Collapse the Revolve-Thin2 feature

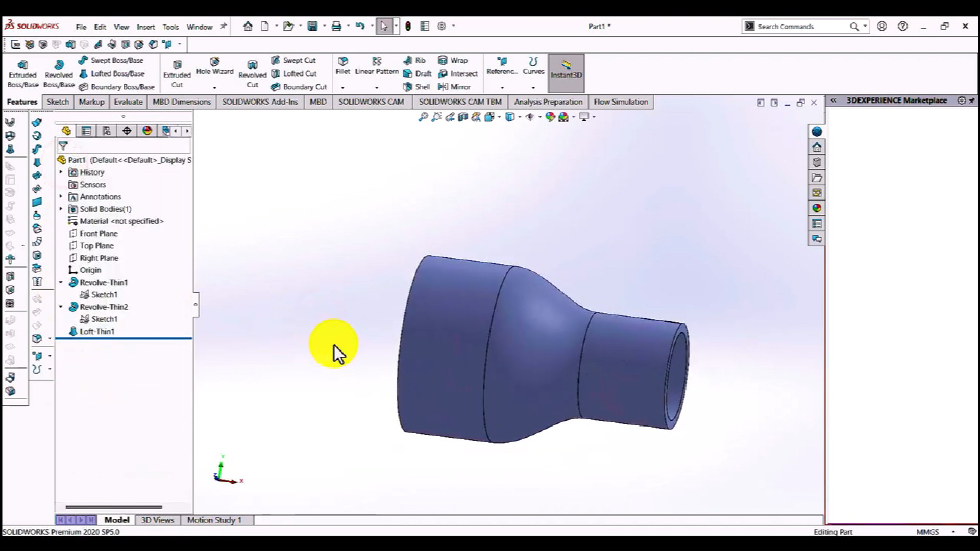[x=61, y=307]
